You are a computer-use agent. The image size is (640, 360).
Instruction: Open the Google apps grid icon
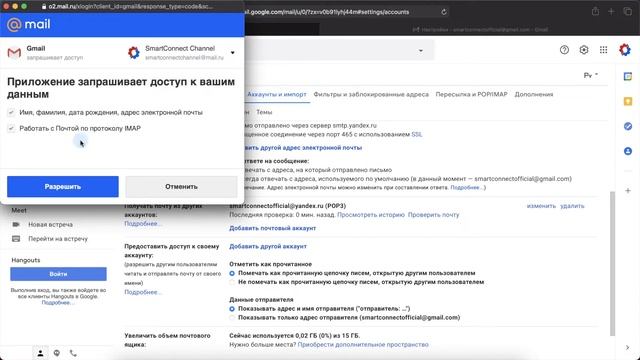coord(603,50)
